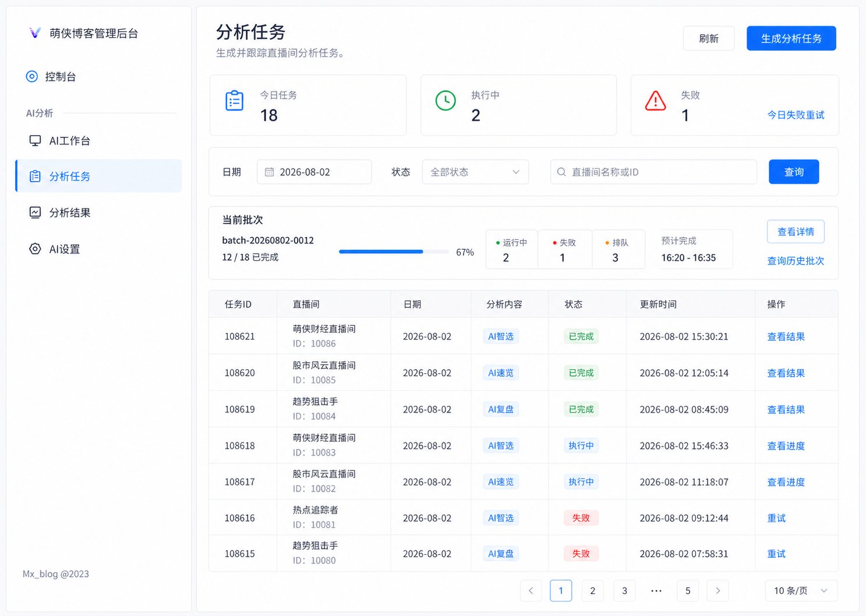
Task: Click the 更新时间 column header
Action: [658, 304]
